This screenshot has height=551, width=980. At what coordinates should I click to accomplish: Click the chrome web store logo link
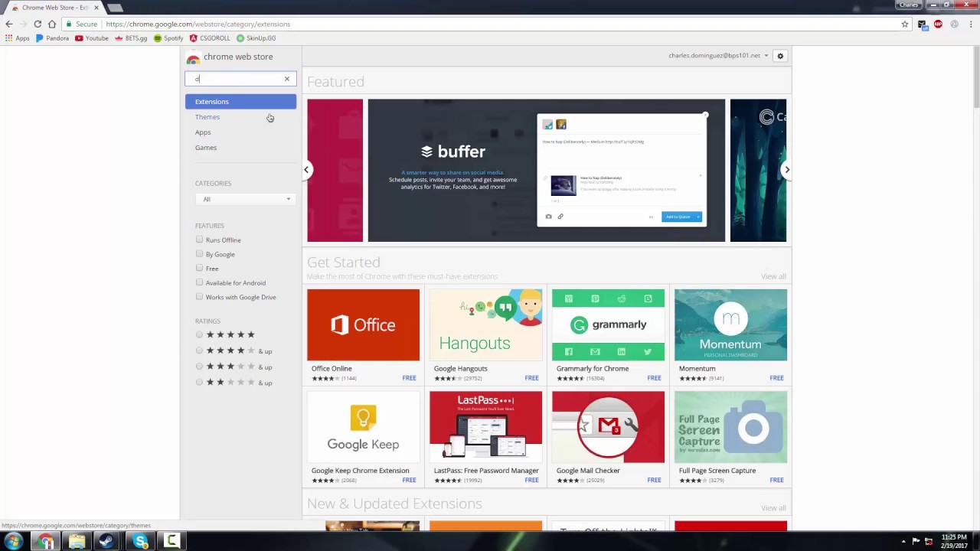[230, 57]
